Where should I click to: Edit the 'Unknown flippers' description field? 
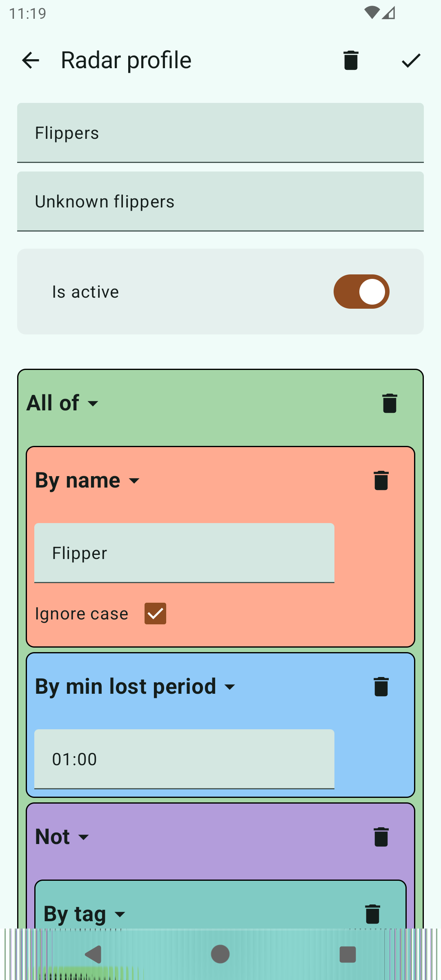[220, 202]
